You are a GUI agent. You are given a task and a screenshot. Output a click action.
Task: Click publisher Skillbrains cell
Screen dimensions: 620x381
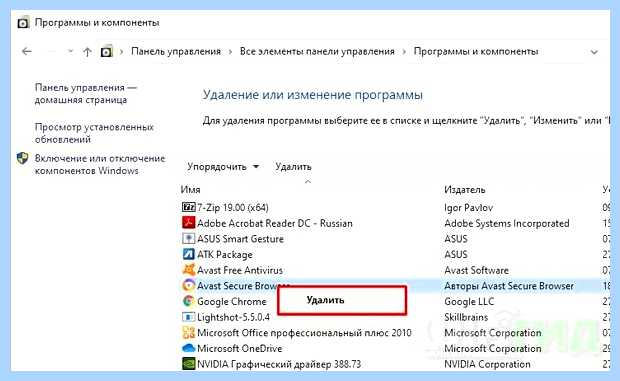(x=466, y=317)
